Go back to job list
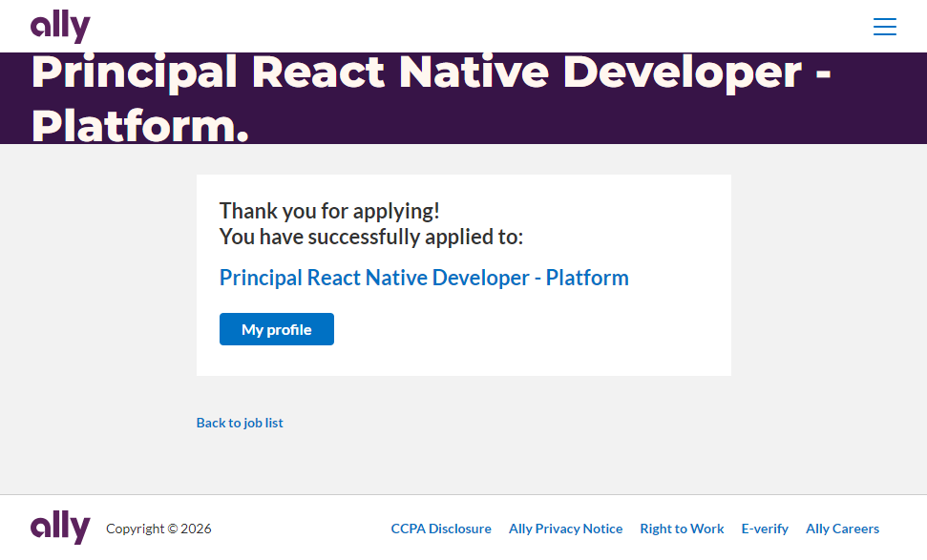Viewport: 927px width, 560px height. [240, 423]
